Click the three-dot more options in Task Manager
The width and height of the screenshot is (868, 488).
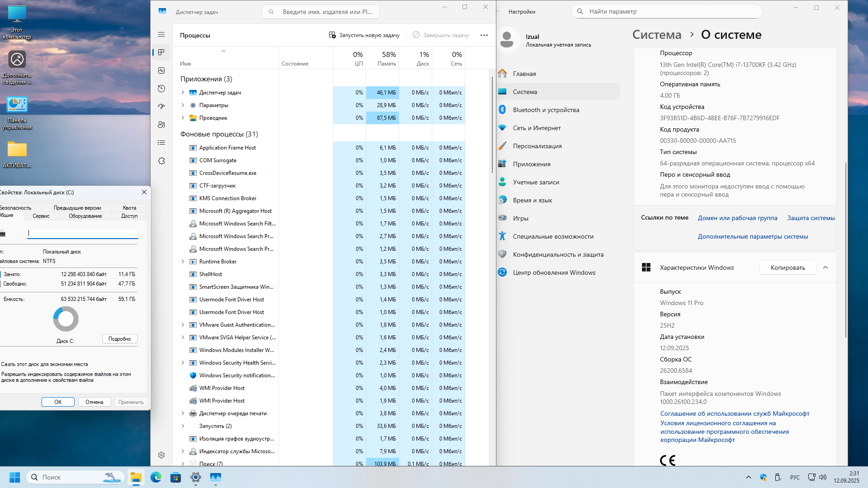(x=484, y=35)
